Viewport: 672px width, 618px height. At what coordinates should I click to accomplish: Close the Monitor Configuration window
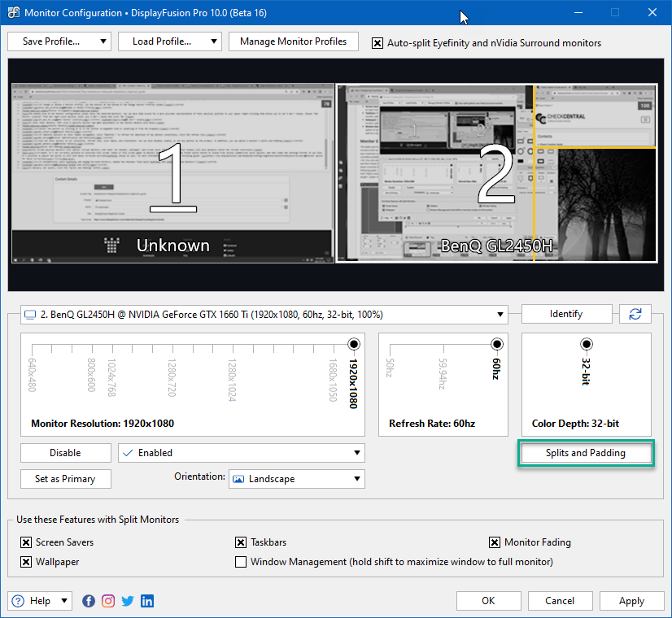(652, 12)
